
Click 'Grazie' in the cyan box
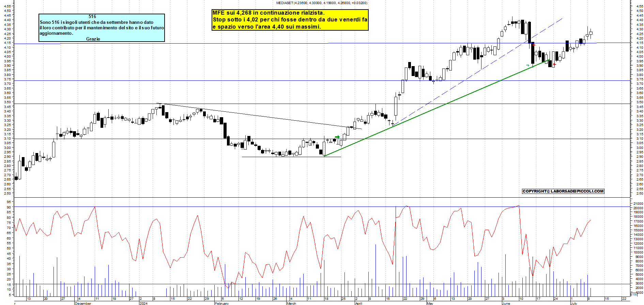[x=93, y=39]
